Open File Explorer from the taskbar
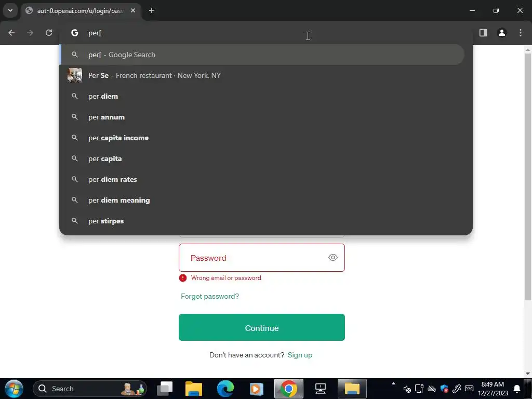The height and width of the screenshot is (399, 532). [x=194, y=389]
